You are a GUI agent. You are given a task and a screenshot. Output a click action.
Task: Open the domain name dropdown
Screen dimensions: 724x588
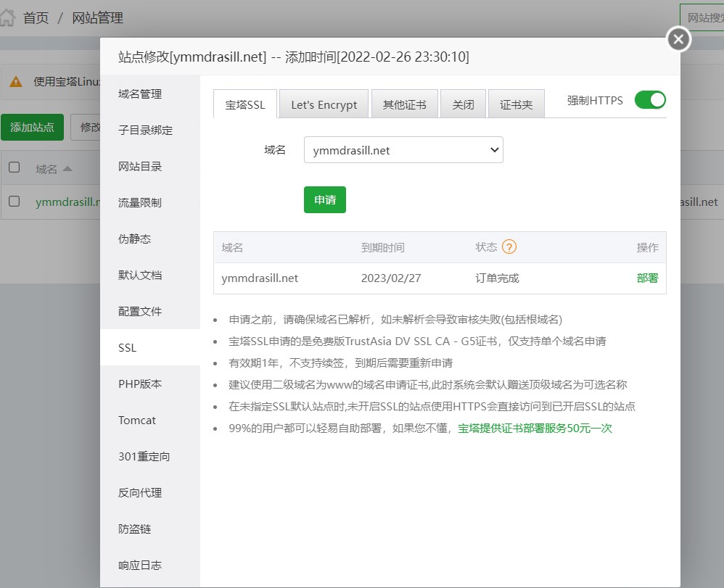pyautogui.click(x=403, y=150)
